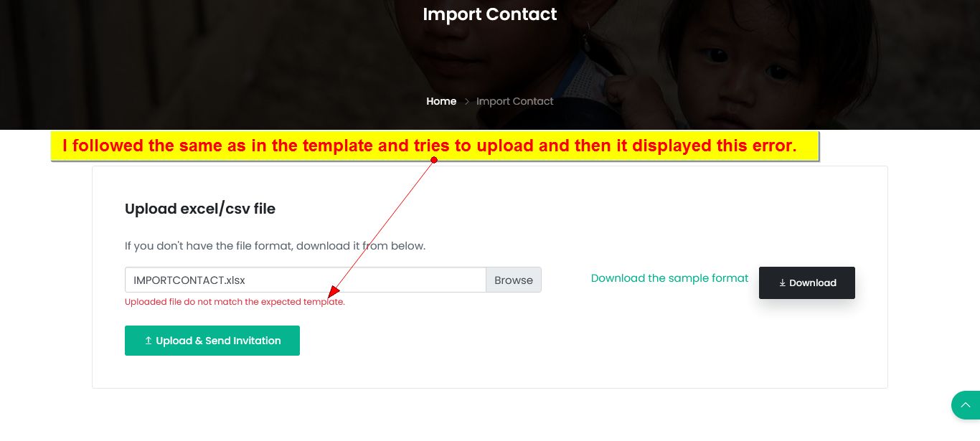
Task: Click the red arrowhead pointing at the error
Action: click(x=331, y=293)
